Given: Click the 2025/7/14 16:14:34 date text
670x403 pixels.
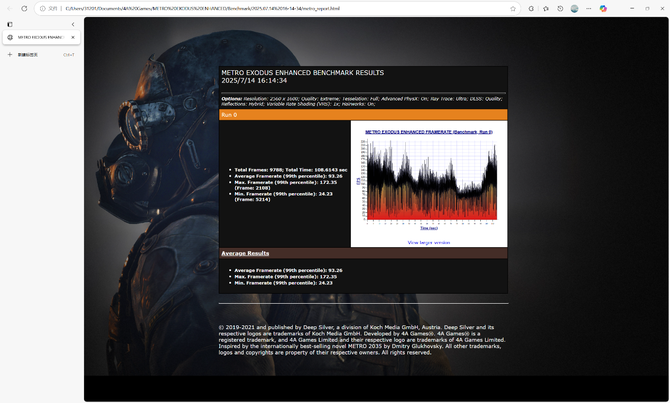Looking at the screenshot, I should point(254,80).
